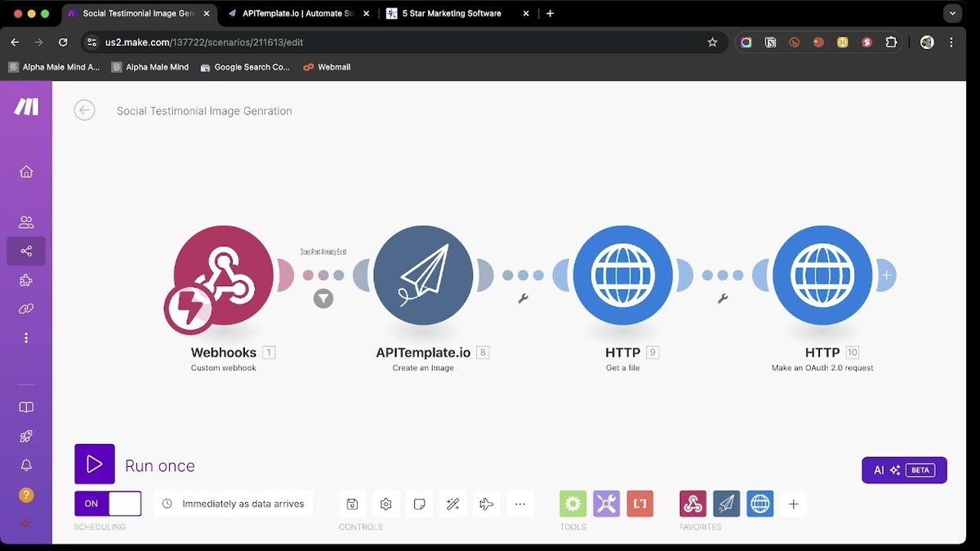
Task: Open Scenario settings gear in Controls
Action: click(x=386, y=504)
